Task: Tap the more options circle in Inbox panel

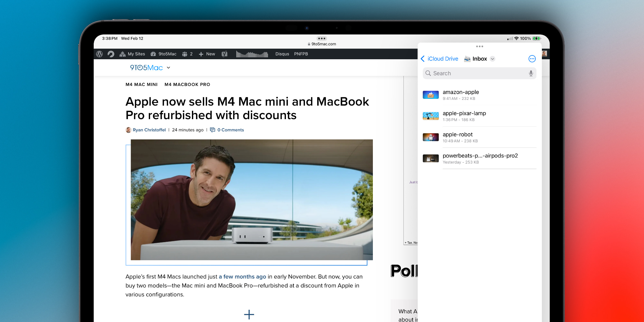Action: 532,59
